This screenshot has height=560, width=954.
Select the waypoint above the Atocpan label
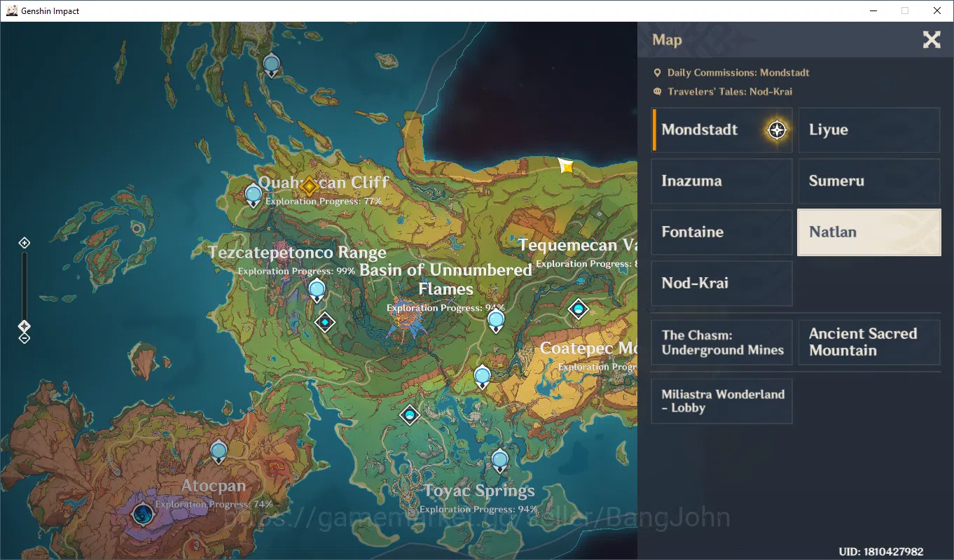click(219, 452)
